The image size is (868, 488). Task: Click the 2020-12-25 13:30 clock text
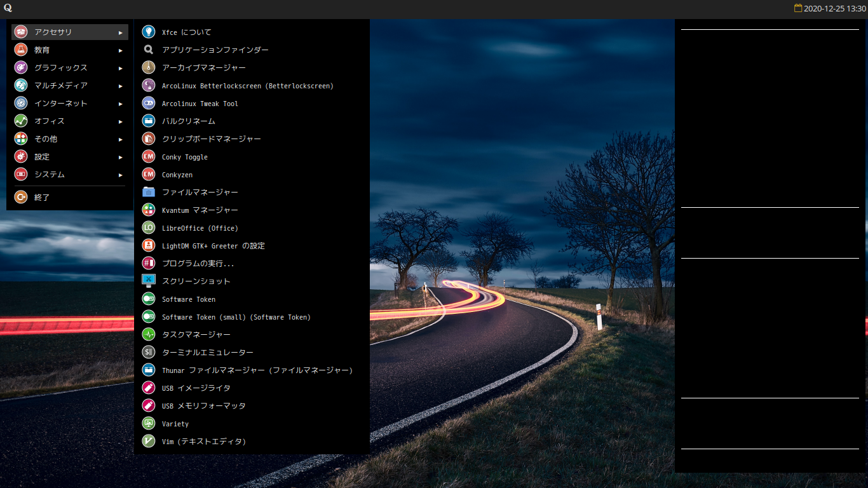[834, 9]
